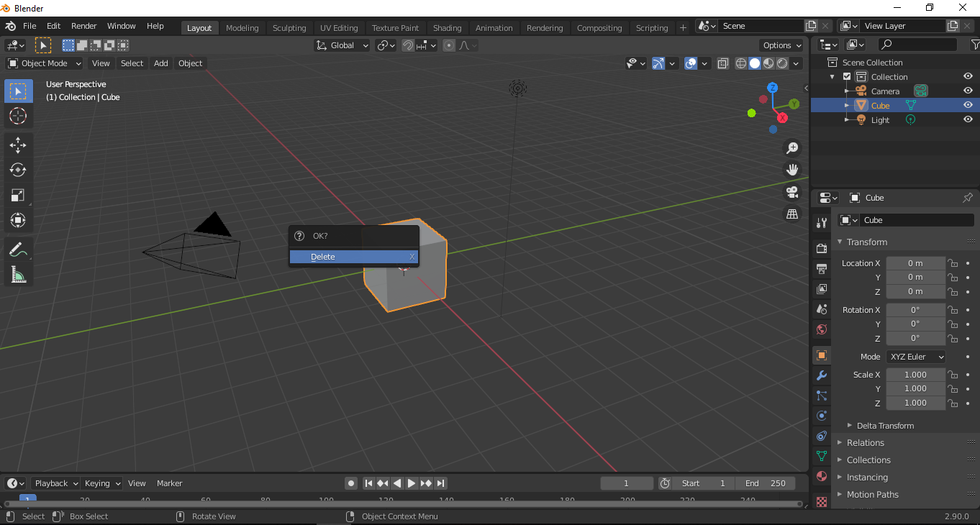Open the Modifier properties tab
Image resolution: width=980 pixels, height=525 pixels.
click(x=820, y=375)
